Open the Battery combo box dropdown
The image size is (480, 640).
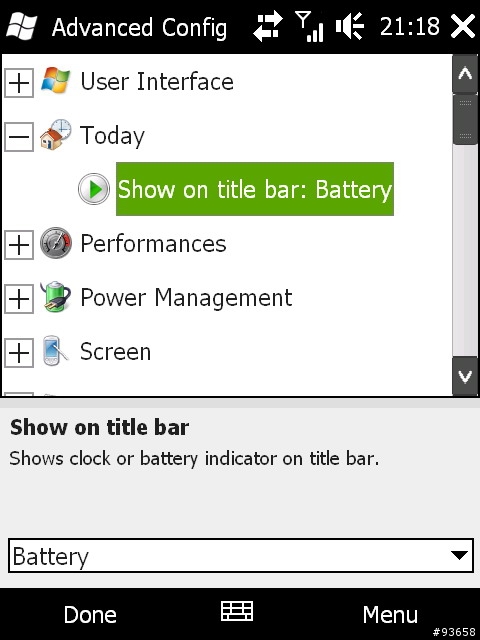click(241, 556)
